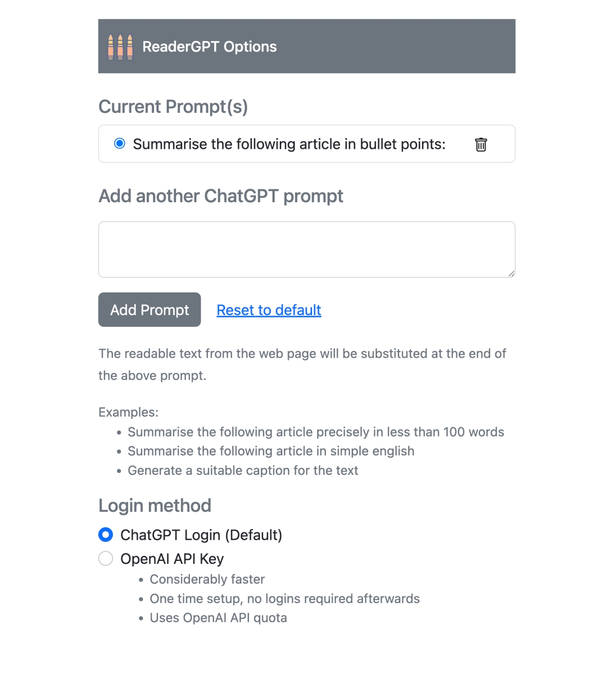Click the "Login method" heading
This screenshot has width=616, height=680.
(x=155, y=506)
